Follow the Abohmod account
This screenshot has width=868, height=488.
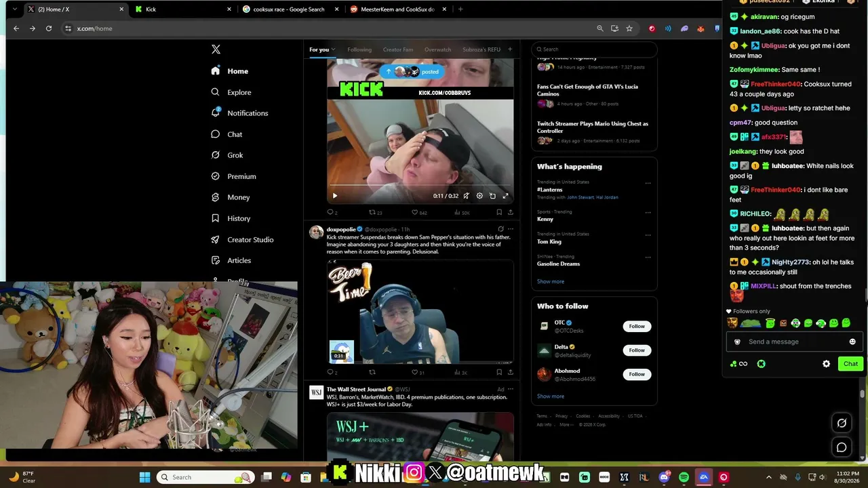[x=637, y=374]
